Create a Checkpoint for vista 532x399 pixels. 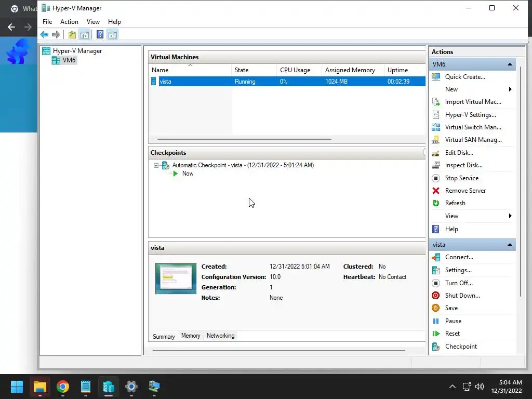461,347
